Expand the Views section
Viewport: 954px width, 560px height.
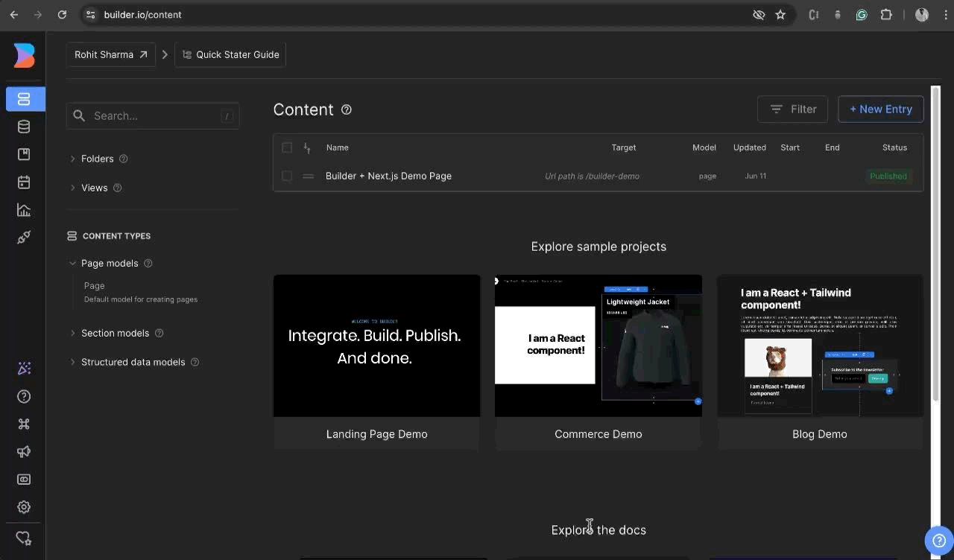point(73,188)
